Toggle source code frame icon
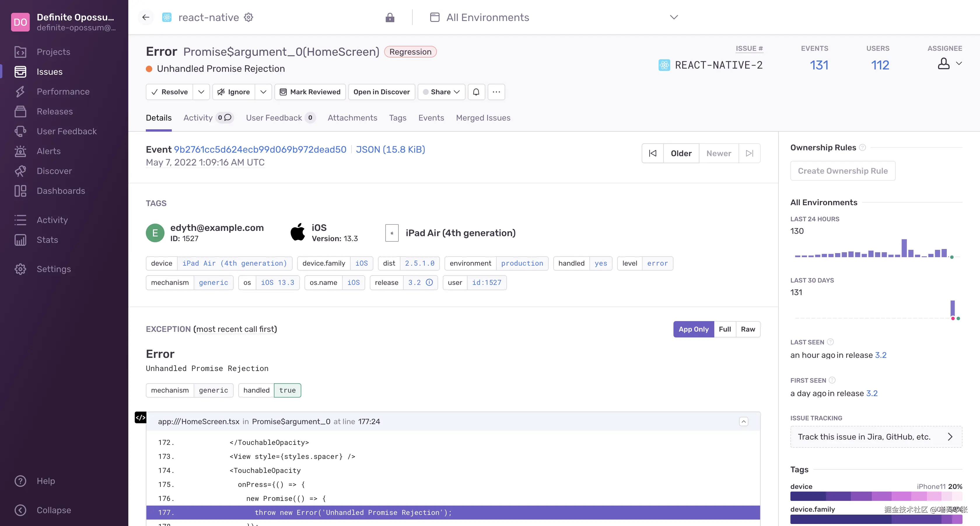Screen dimensions: 980x526 click(140, 417)
